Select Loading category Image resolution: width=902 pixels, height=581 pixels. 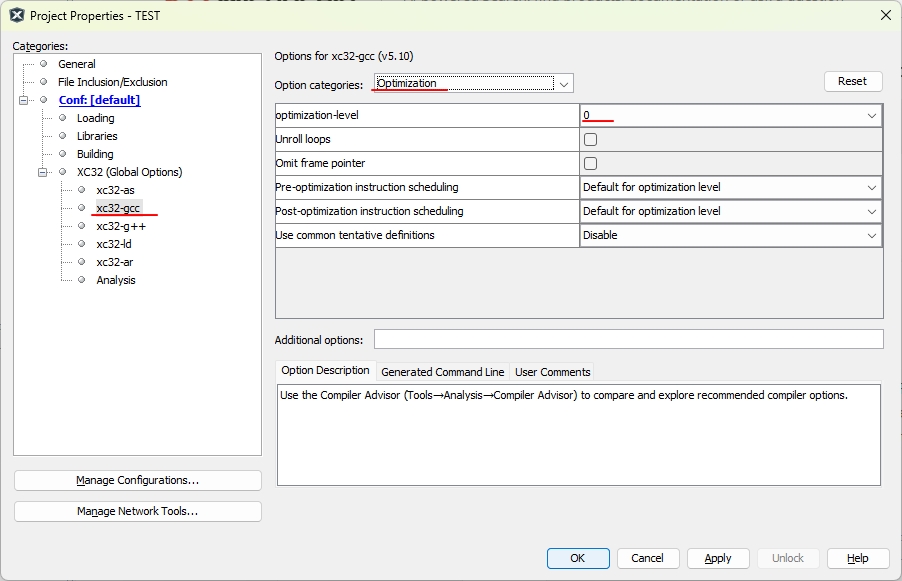95,118
